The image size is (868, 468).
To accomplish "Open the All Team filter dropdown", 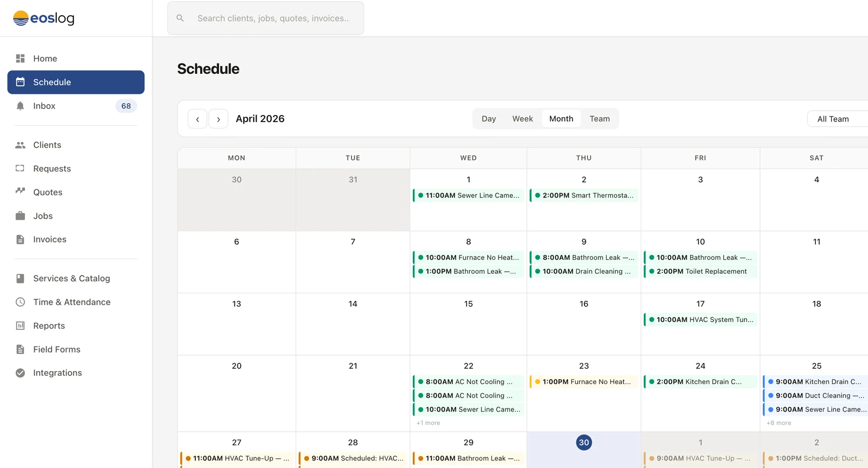I will (838, 119).
